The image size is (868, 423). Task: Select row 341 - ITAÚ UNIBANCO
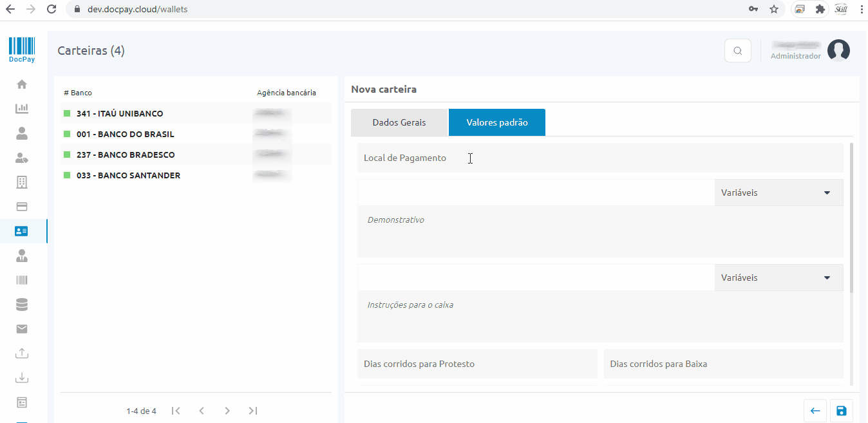tap(196, 113)
